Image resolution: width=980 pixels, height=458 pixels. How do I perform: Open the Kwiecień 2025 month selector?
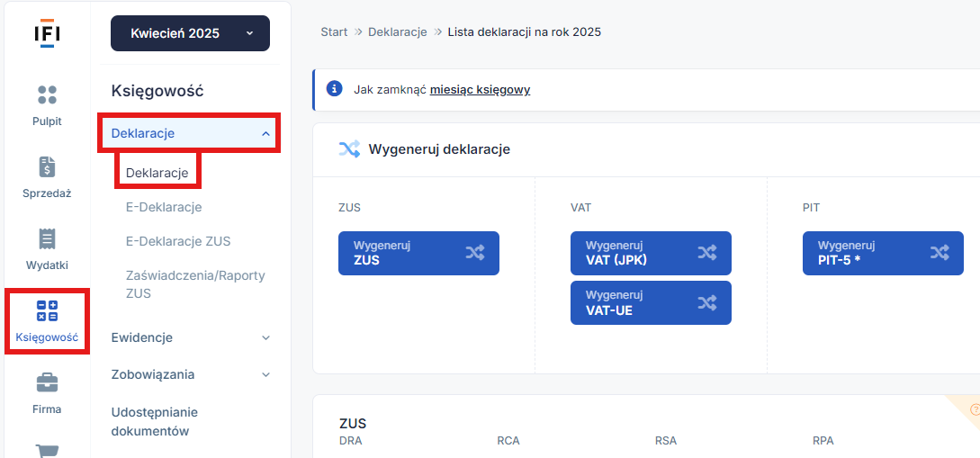click(190, 33)
